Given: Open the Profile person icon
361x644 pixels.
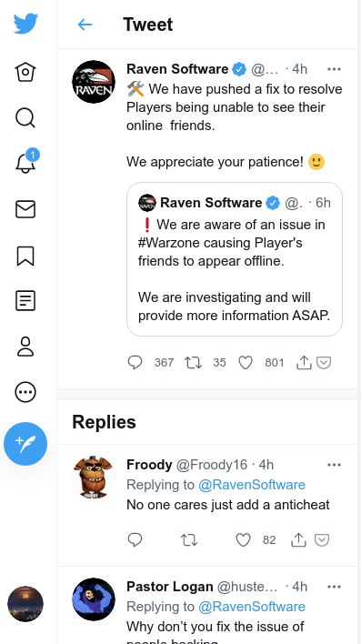Looking at the screenshot, I should (25, 347).
